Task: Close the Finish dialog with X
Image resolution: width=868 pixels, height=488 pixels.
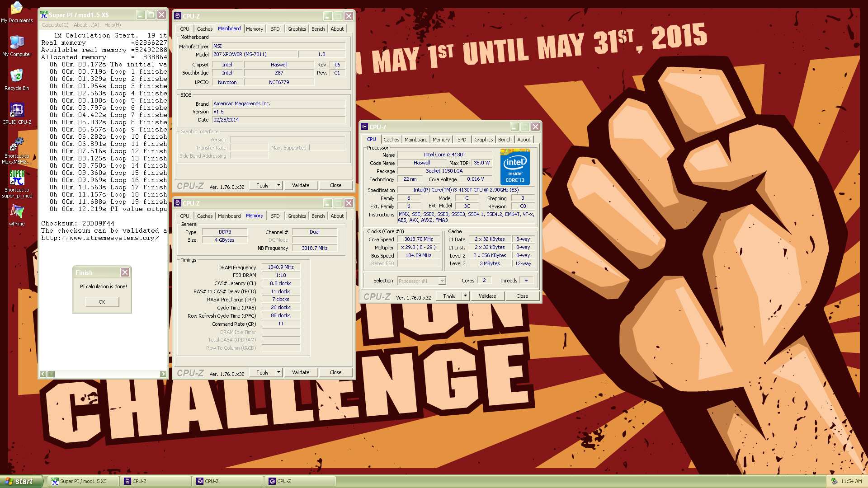Action: [x=125, y=272]
